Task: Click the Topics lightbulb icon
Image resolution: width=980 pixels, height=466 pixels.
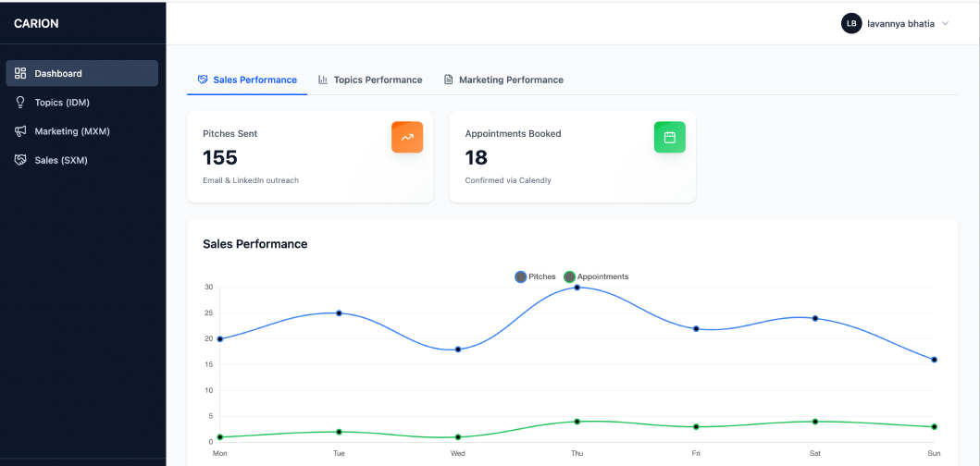Action: click(20, 103)
